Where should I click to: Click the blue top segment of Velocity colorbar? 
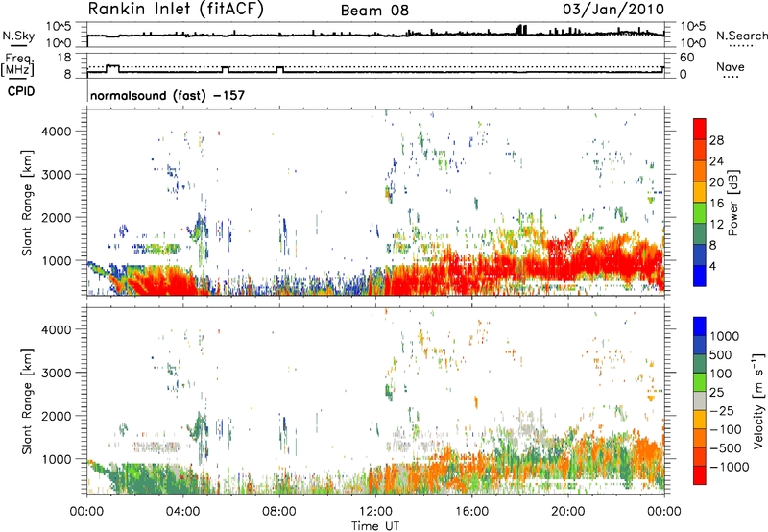(x=700, y=326)
